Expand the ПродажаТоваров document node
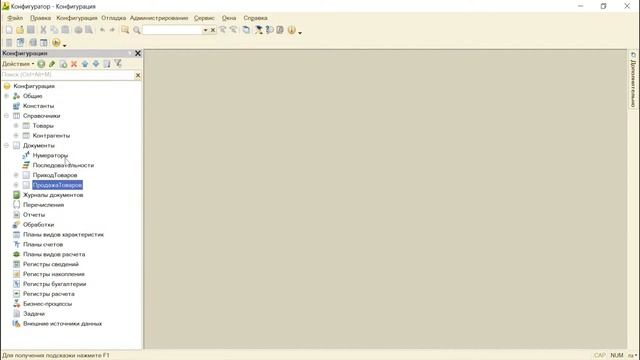 pos(16,185)
